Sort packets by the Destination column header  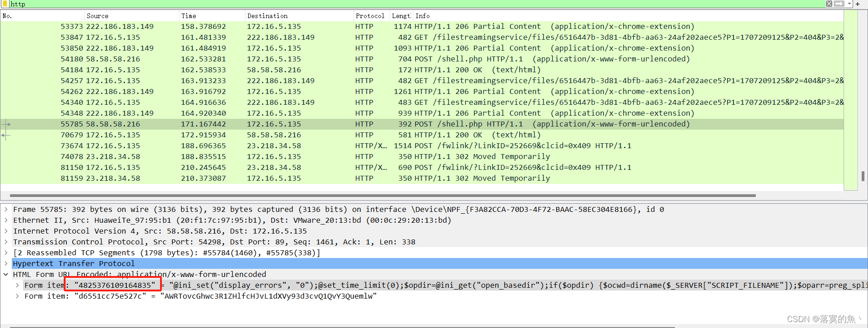tap(299, 16)
